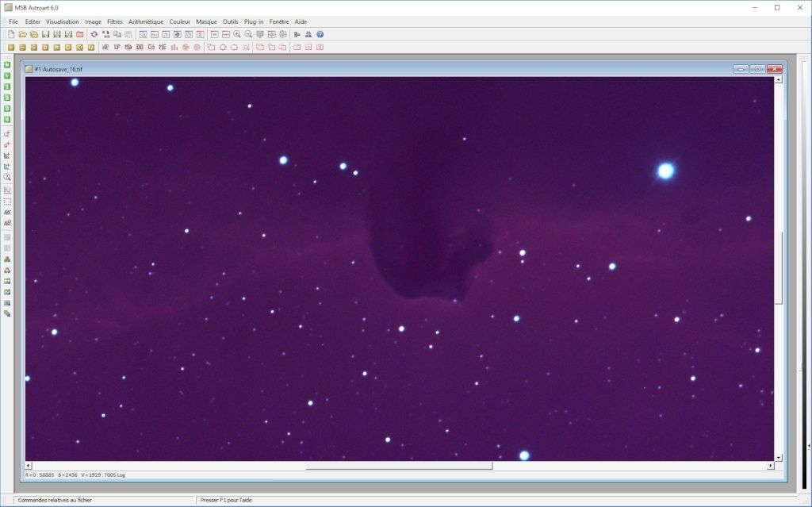Click the histogram bars toolbar icon
This screenshot has width=812, height=507.
pos(174,47)
